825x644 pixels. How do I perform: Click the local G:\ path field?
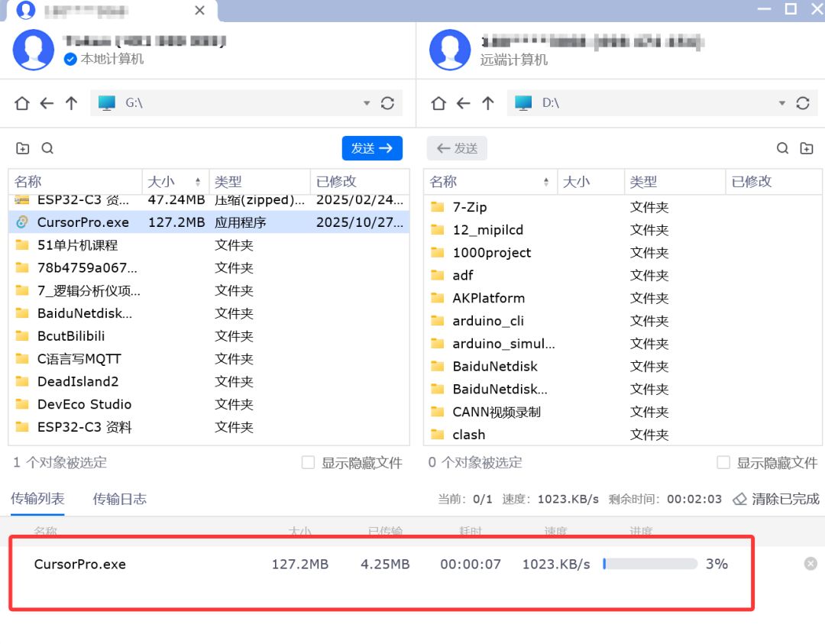point(246,103)
